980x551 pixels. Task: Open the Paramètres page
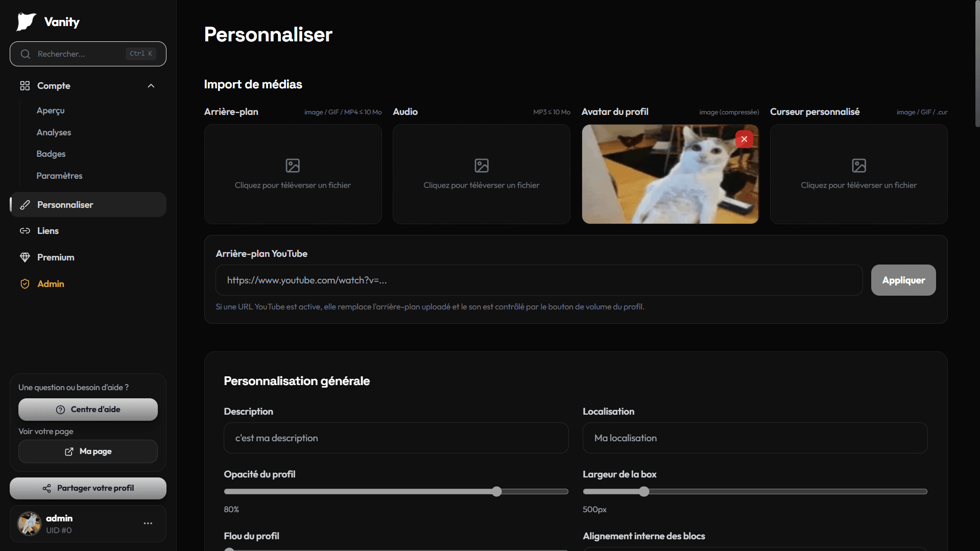point(59,176)
